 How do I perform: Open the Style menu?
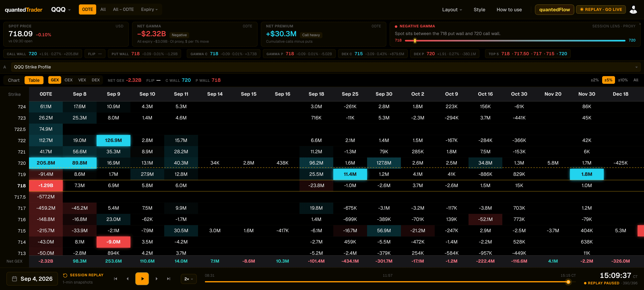479,10
